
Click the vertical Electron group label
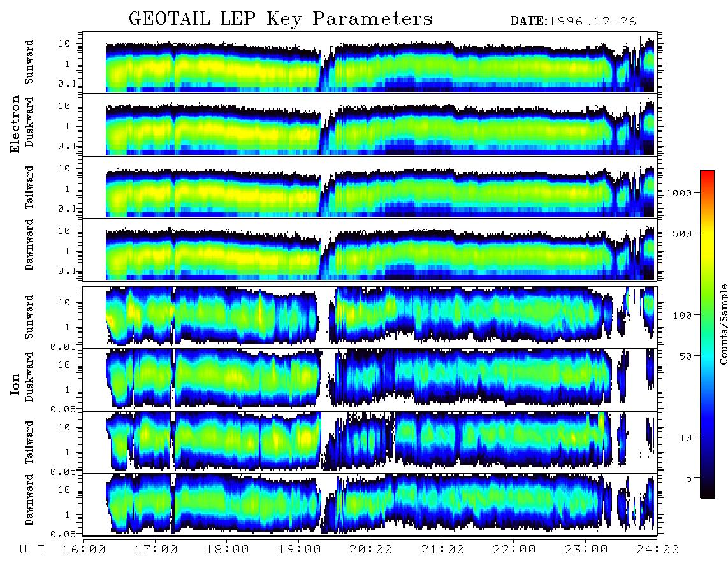pos(15,124)
